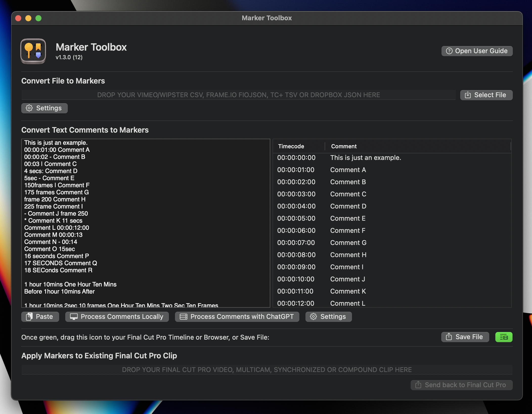Click the file drop zone for CSV files
This screenshot has height=414, width=532.
tap(238, 95)
